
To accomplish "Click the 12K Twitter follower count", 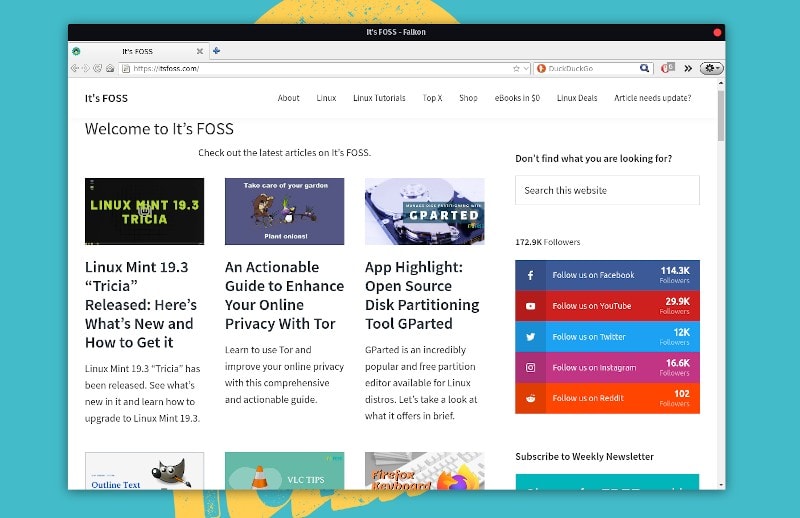I will click(682, 332).
